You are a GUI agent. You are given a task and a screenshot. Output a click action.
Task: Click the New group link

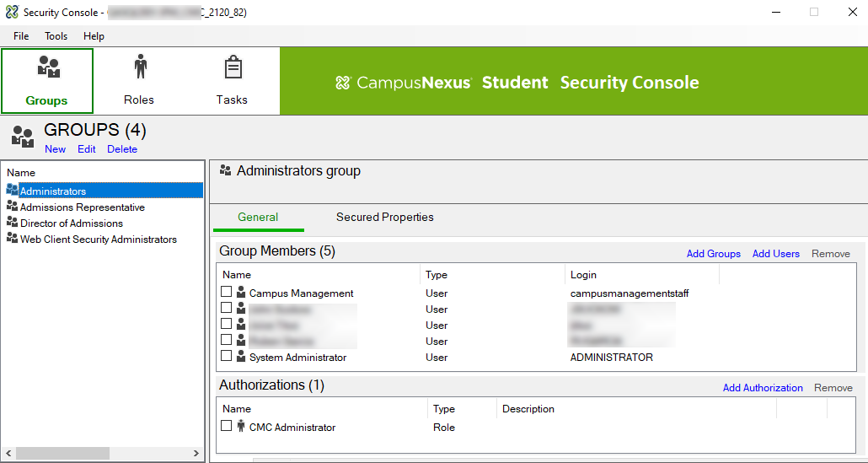(56, 149)
